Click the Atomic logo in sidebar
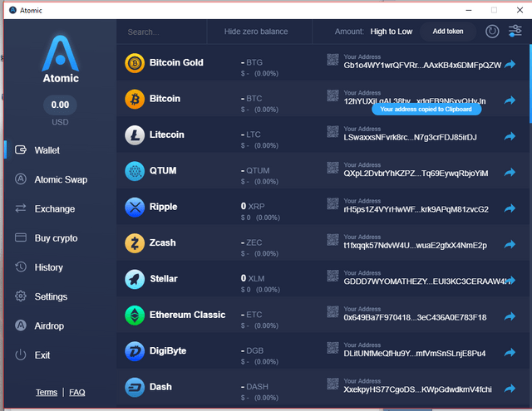Image resolution: width=532 pixels, height=411 pixels. coord(61,59)
